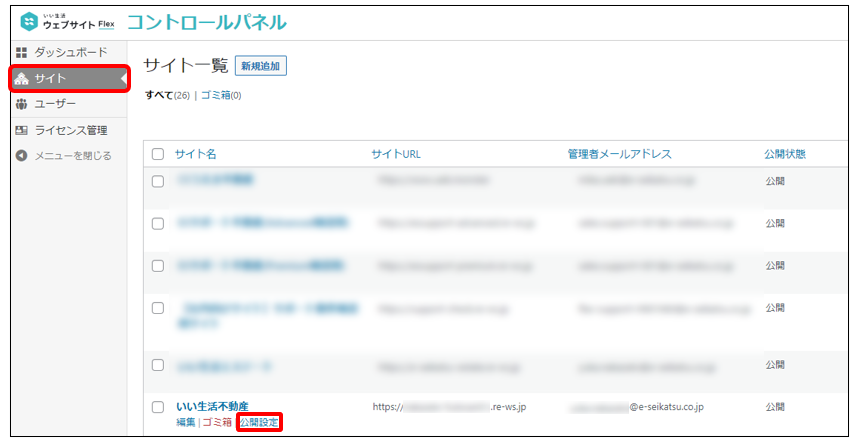
Task: Click the ウェブサイト Flex logo icon
Action: (28, 22)
